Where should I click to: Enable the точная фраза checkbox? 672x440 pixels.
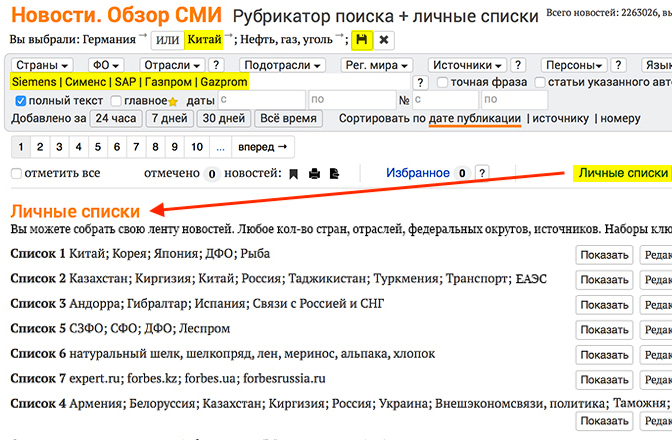click(442, 82)
